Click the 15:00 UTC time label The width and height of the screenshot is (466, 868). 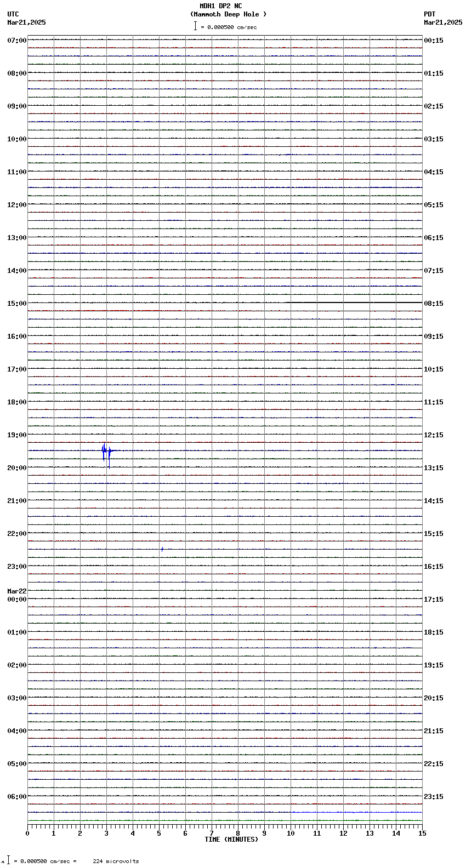[x=17, y=304]
